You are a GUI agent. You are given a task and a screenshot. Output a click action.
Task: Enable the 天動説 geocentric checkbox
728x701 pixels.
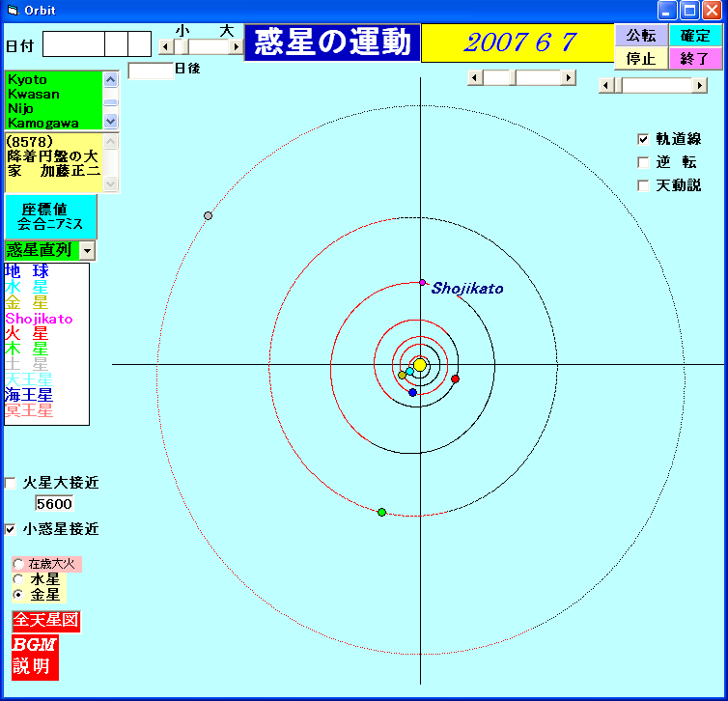pyautogui.click(x=643, y=185)
